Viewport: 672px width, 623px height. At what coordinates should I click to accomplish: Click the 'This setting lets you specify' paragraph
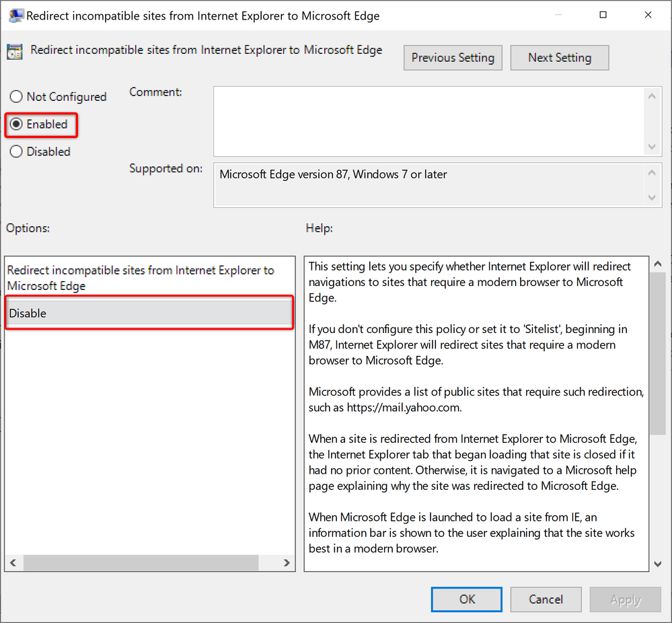470,282
